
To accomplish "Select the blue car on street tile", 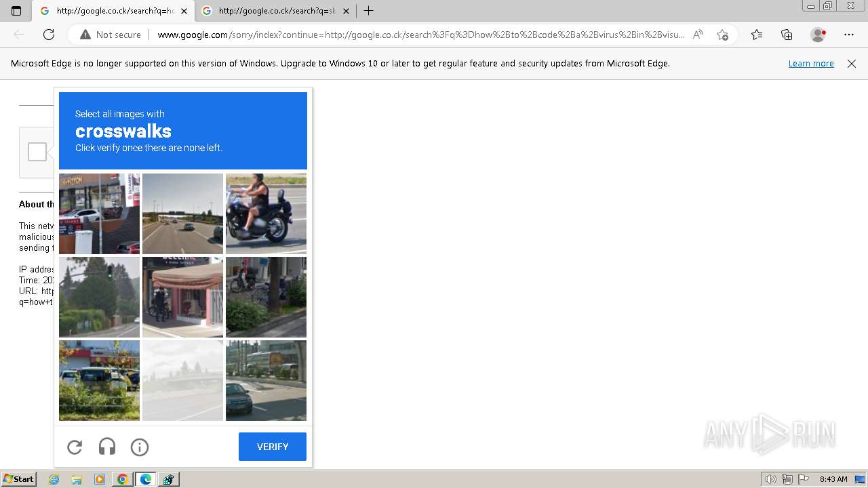I will 266,380.
